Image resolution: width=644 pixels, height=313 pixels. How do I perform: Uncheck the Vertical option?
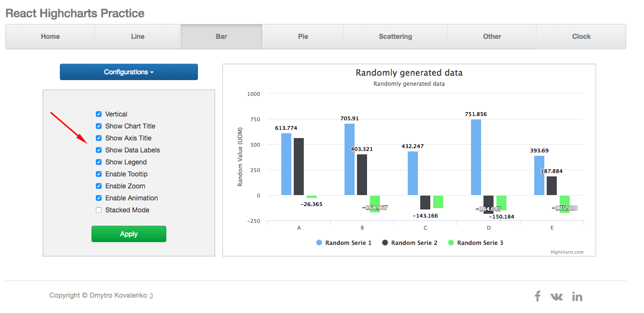coord(98,114)
